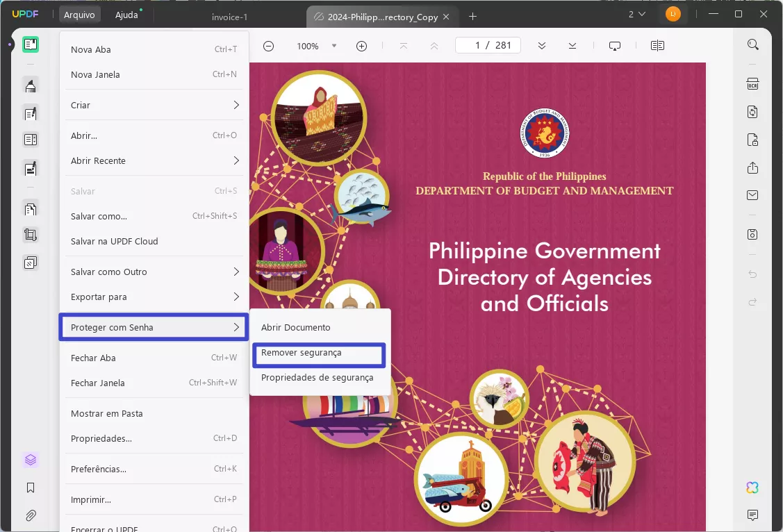Go to the last page arrow
The image size is (783, 532).
coord(572,46)
